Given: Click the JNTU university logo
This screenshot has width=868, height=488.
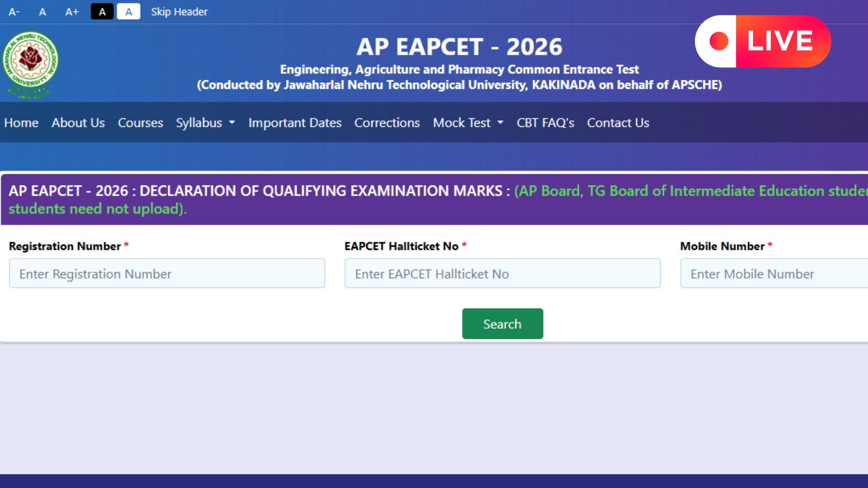Looking at the screenshot, I should click(30, 65).
